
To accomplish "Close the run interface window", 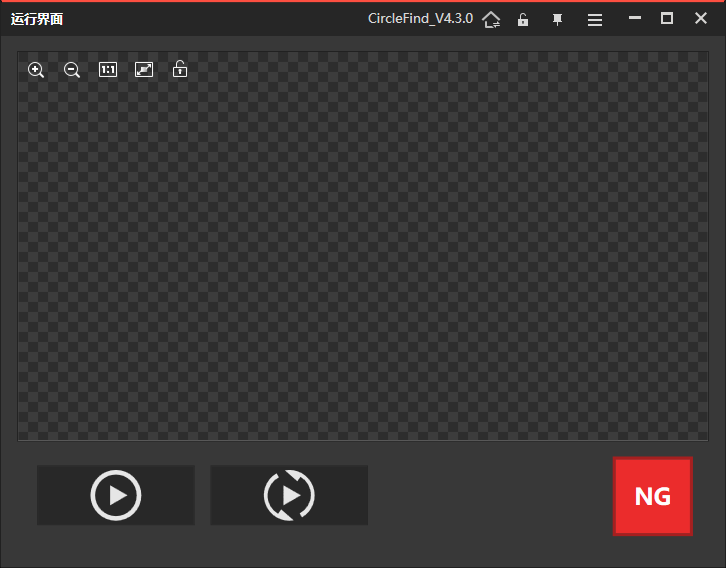I will point(701,18).
